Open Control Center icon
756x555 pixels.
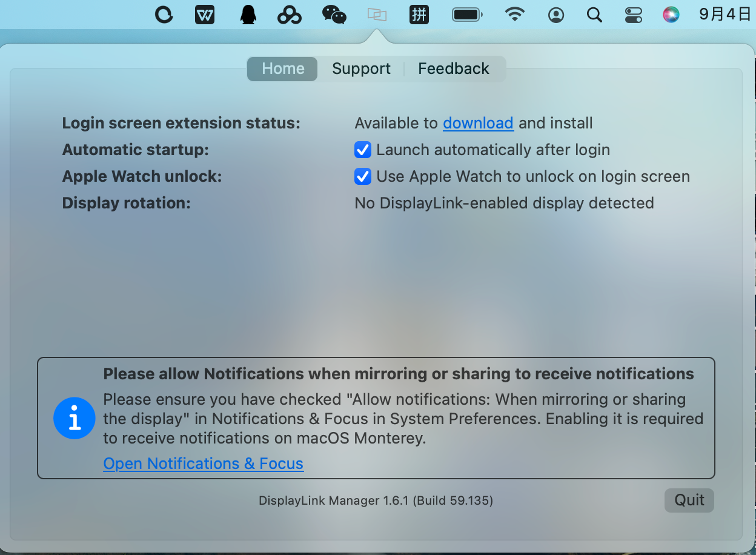point(633,15)
